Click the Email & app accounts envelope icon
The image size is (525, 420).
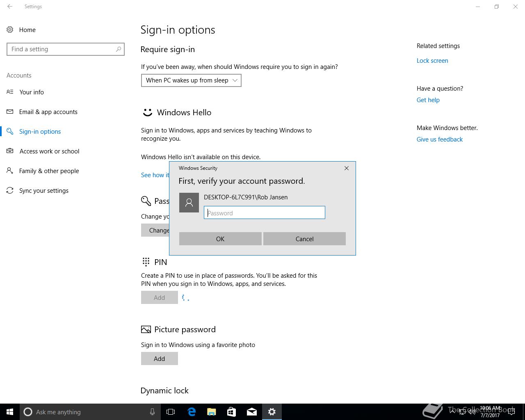(x=10, y=112)
